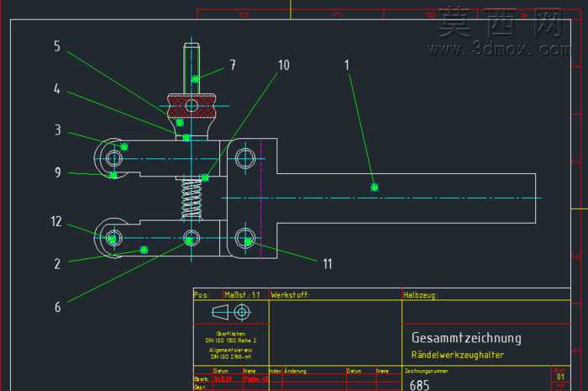Screen dimensions: 588x391
Task: Select balloon number 10 label
Action: click(x=284, y=66)
